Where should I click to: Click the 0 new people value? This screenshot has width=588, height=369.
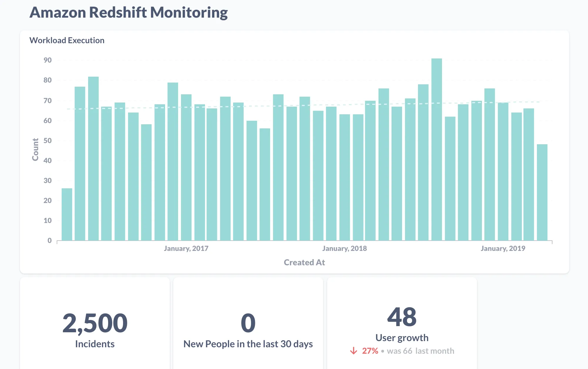[248, 323]
